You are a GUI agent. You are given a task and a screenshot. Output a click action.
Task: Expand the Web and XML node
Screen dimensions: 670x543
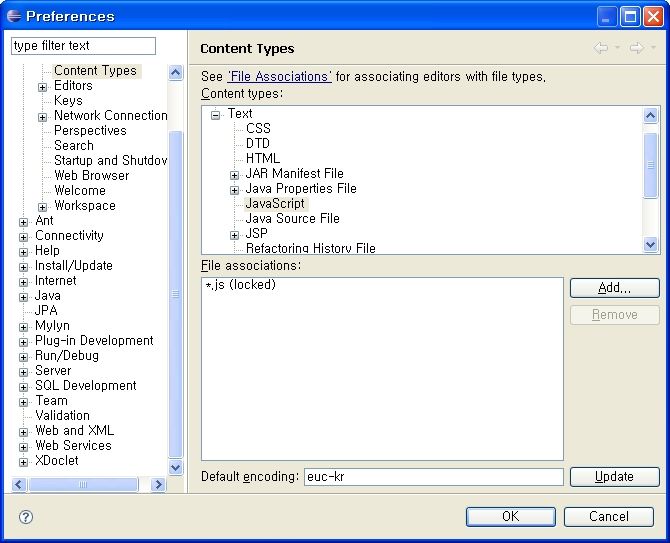(24, 432)
